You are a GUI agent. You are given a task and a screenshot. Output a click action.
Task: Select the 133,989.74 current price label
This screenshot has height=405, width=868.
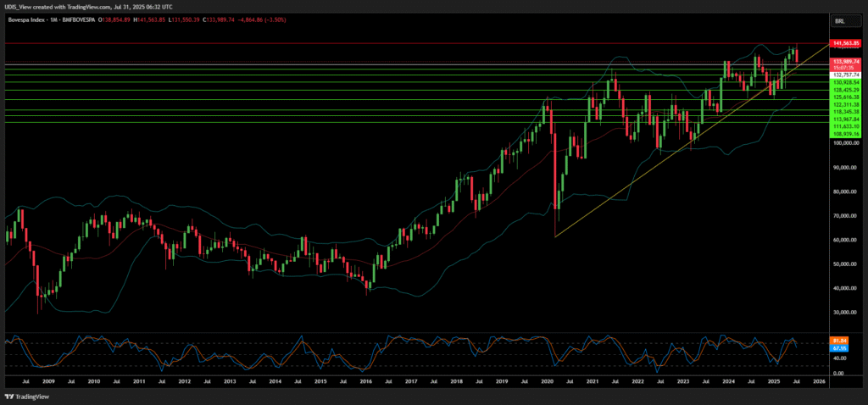tap(846, 62)
